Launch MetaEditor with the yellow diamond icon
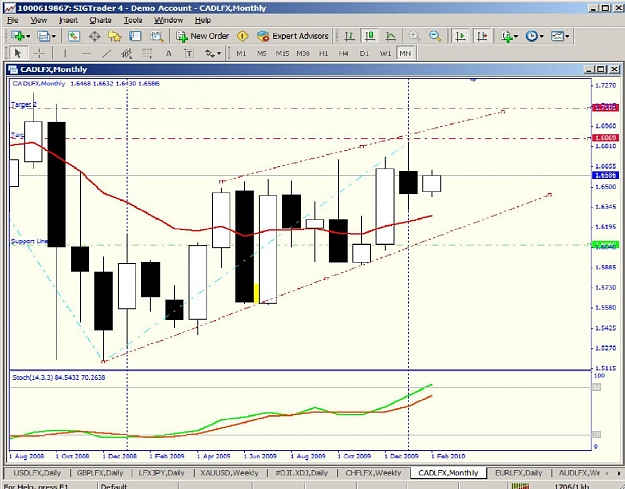Image resolution: width=625 pixels, height=489 pixels. (x=242, y=36)
